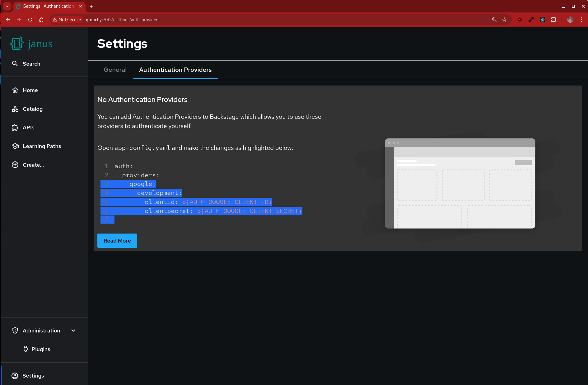Click the Administration label
Image resolution: width=588 pixels, height=385 pixels.
(41, 331)
